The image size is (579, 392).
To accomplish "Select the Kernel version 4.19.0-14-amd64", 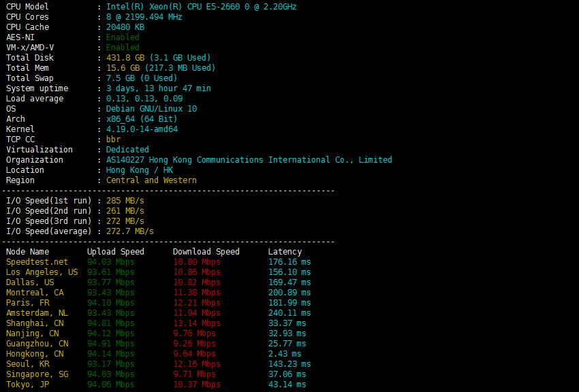I will click(x=142, y=129).
